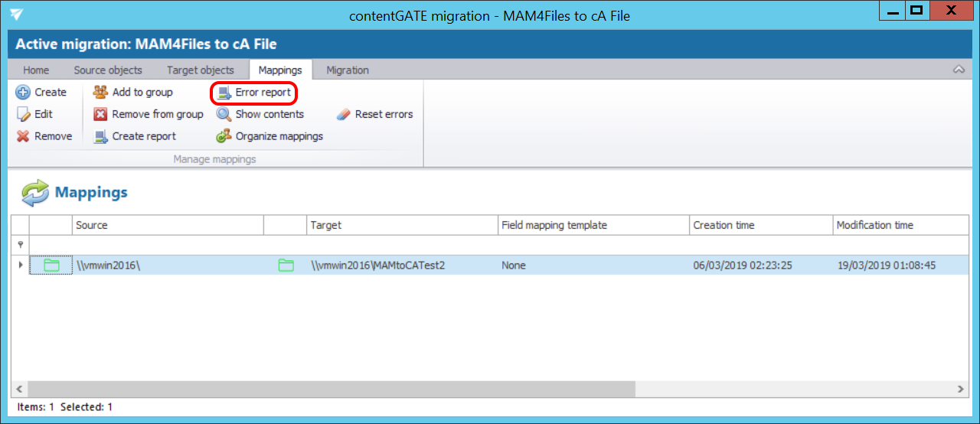Viewport: 980px width, 424px height.
Task: Click the 19/03/2019 01:08:45 modification cell
Action: point(900,266)
